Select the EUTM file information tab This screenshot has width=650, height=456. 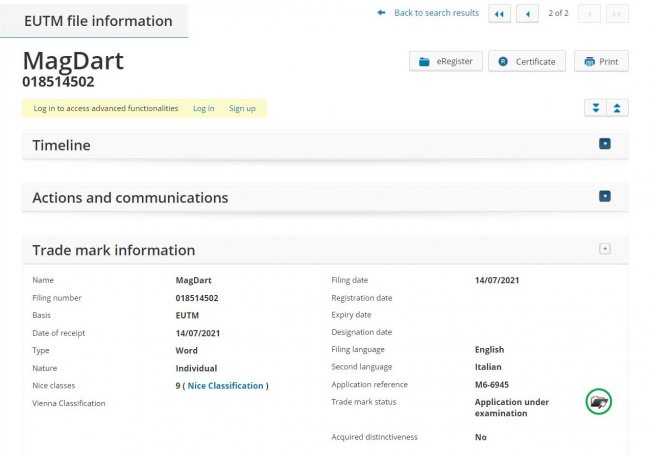coord(97,21)
